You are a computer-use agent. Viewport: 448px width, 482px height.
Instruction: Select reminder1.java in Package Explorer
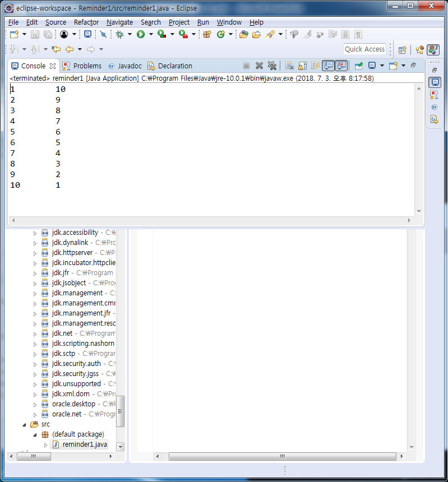pos(80,444)
